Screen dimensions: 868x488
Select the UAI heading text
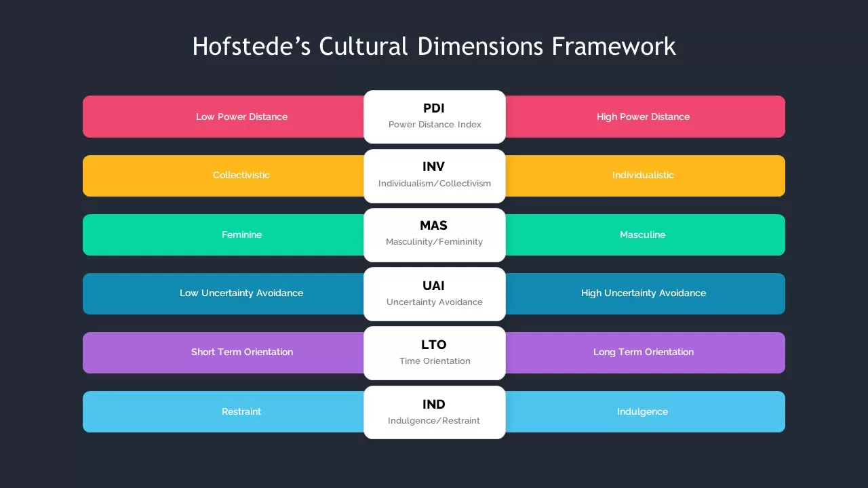click(x=434, y=286)
